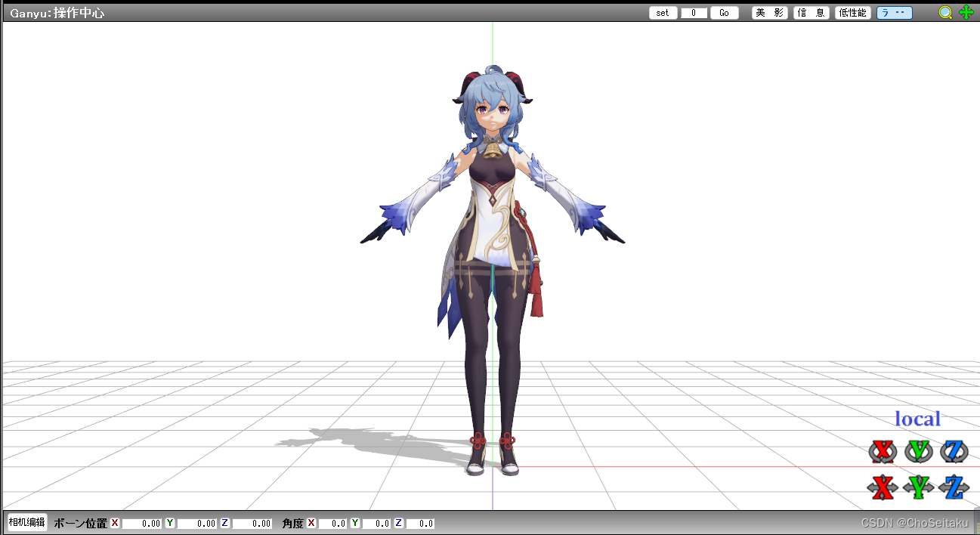Click the red X label beside ボーン位置
Viewport: 980px width, 535px height.
[115, 523]
